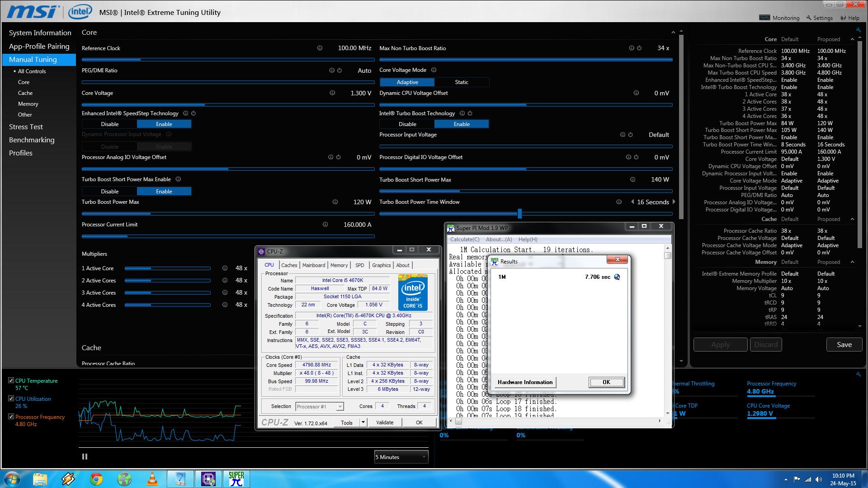Open the Tools dropdown arrow in CPU-Z
Image resolution: width=868 pixels, height=488 pixels.
[x=363, y=422]
